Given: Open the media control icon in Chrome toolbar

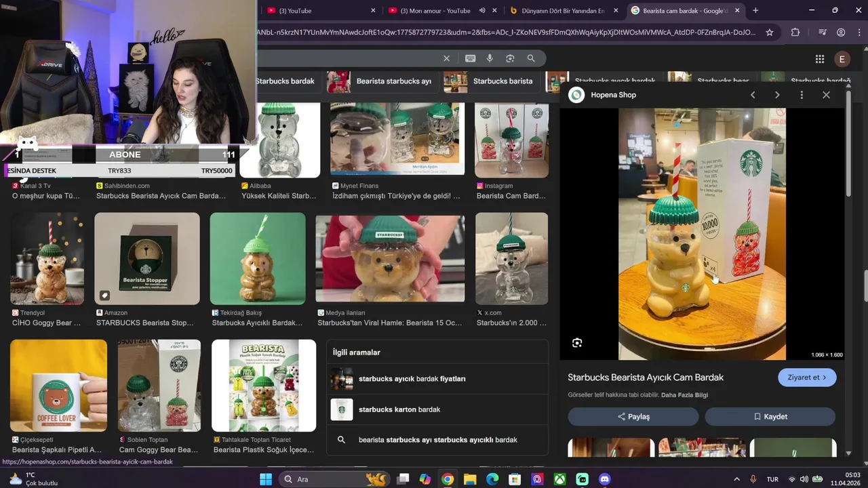Looking at the screenshot, I should (x=822, y=32).
